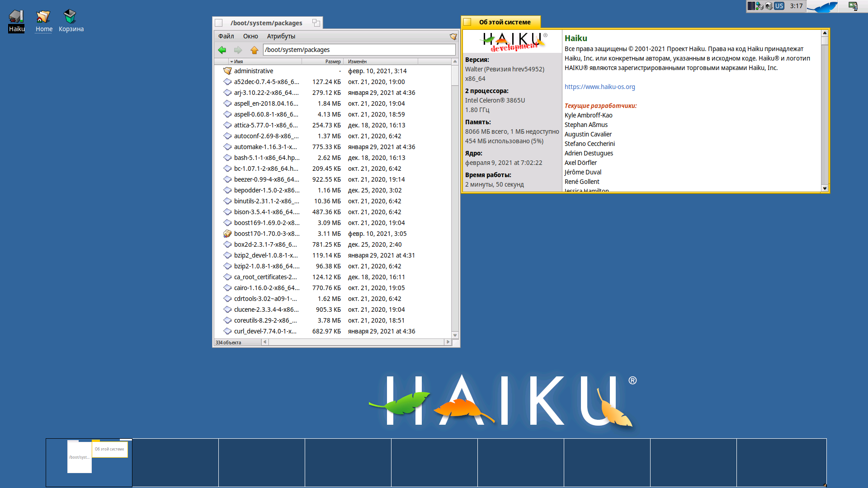Go to parent folder with orange up arrow

[255, 50]
